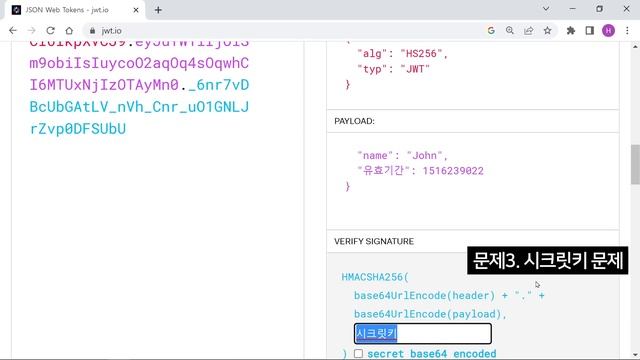This screenshot has height=360, width=640.
Task: Click the payload value 1516239022
Action: coord(453,171)
